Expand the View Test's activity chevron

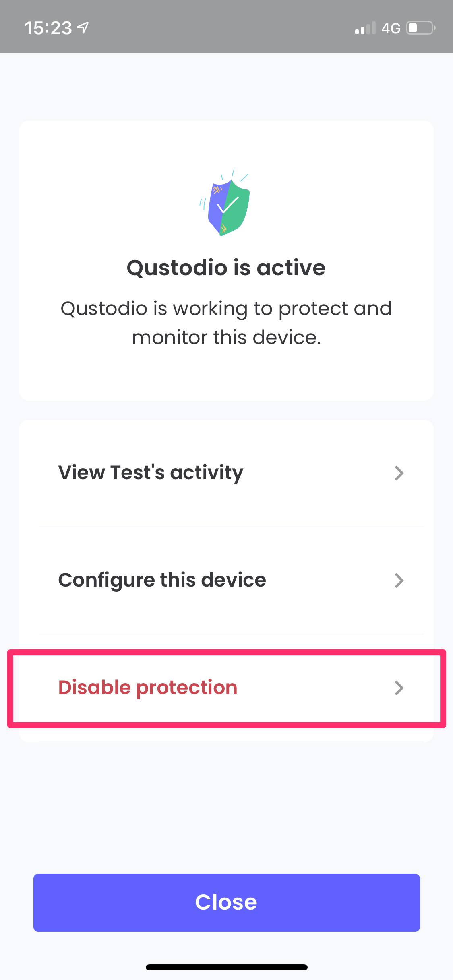pyautogui.click(x=399, y=473)
